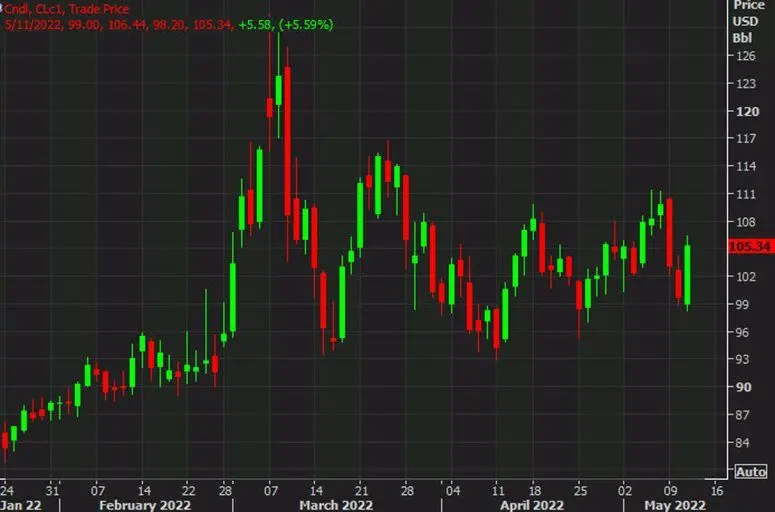Click the 16 date tick in May
The image size is (775, 512).
tap(715, 492)
